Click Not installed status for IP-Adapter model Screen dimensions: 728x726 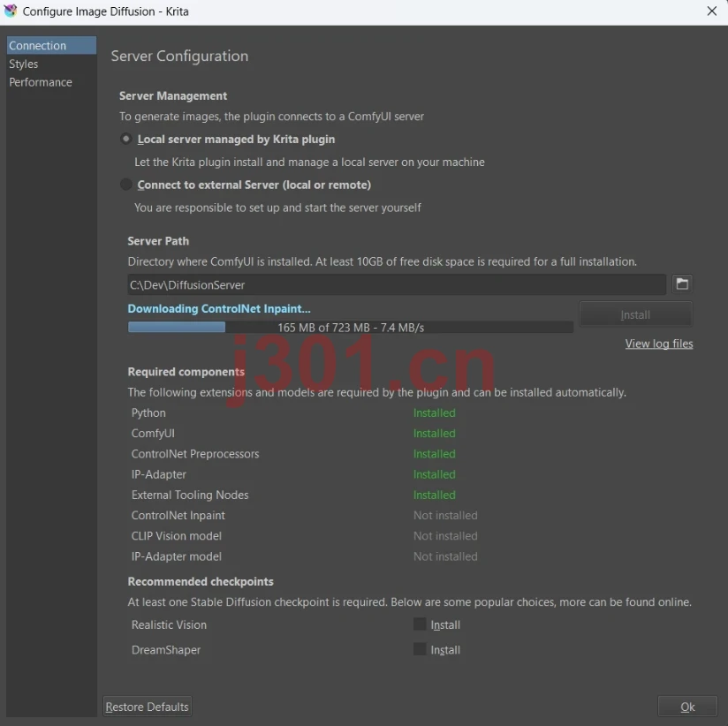click(x=445, y=556)
